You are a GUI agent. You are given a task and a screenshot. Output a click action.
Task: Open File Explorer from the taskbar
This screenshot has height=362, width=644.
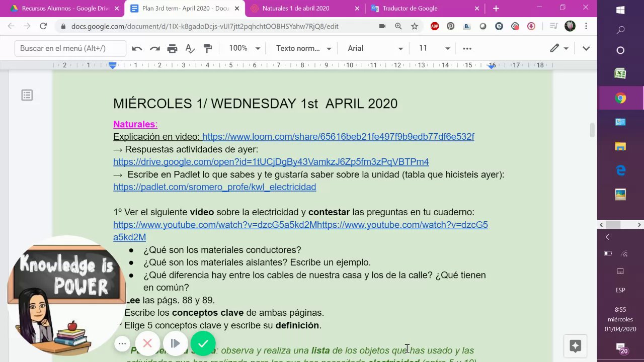pos(620,146)
